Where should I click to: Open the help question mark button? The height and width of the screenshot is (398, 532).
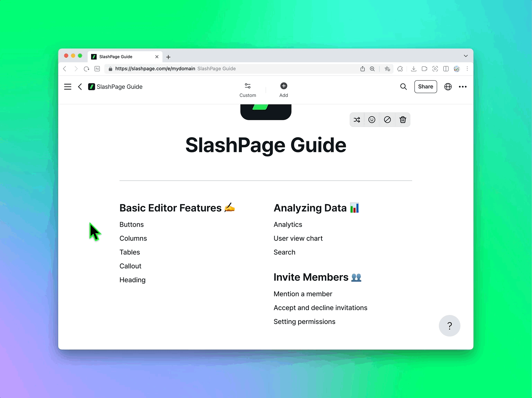[450, 326]
